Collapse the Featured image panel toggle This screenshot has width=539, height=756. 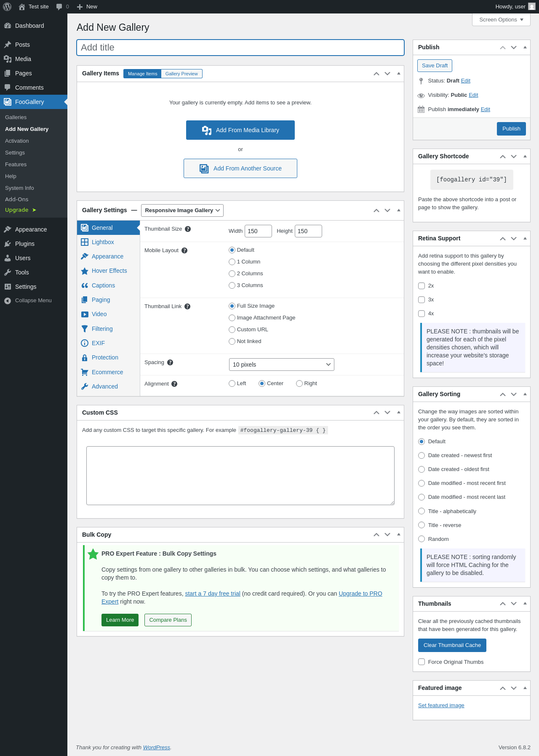pos(525,688)
